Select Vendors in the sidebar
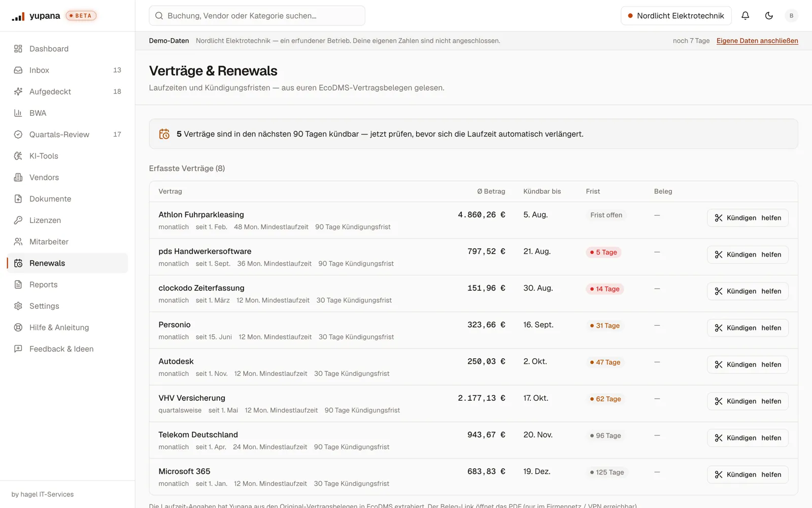812x508 pixels. pos(67,177)
